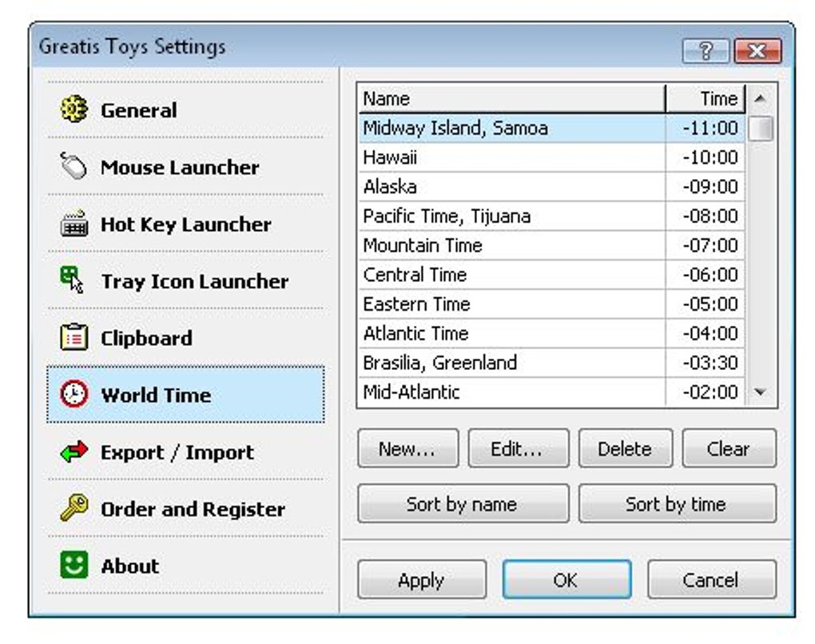815x644 pixels.
Task: Open Clipboard settings via clipboard icon
Action: pos(73,338)
